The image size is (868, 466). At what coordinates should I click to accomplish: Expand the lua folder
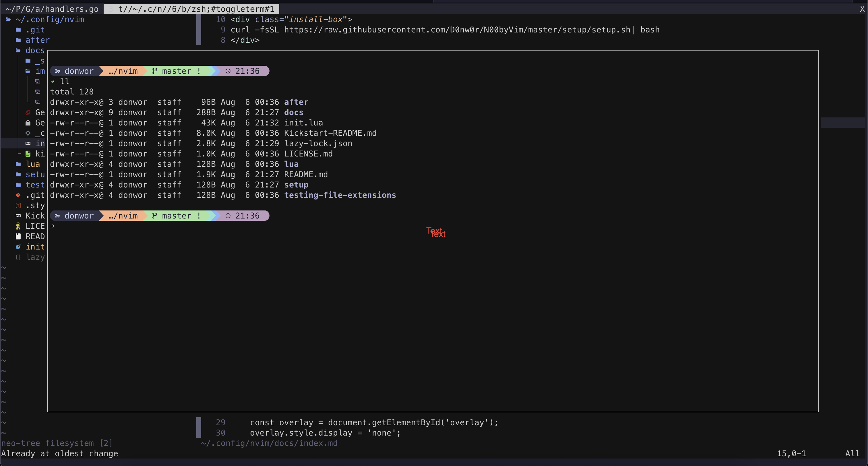(33, 164)
